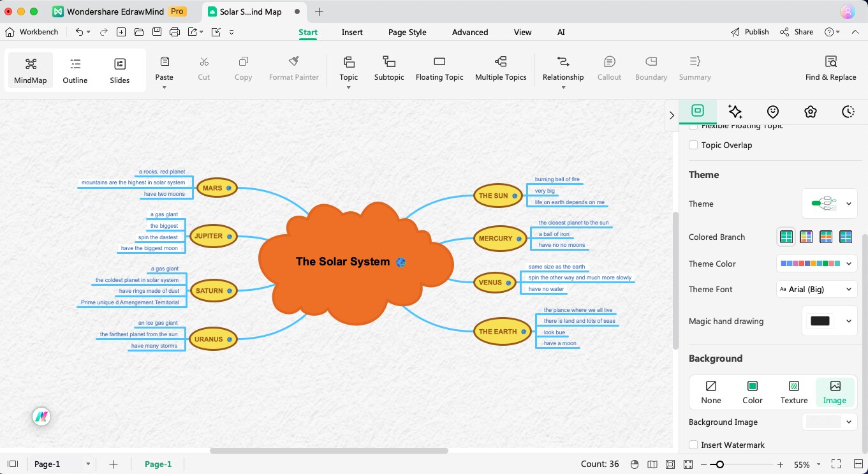Click the Publish button

tap(750, 32)
